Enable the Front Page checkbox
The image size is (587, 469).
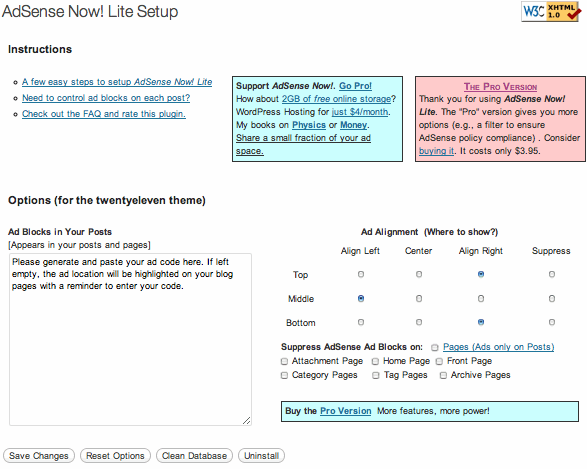[440, 361]
